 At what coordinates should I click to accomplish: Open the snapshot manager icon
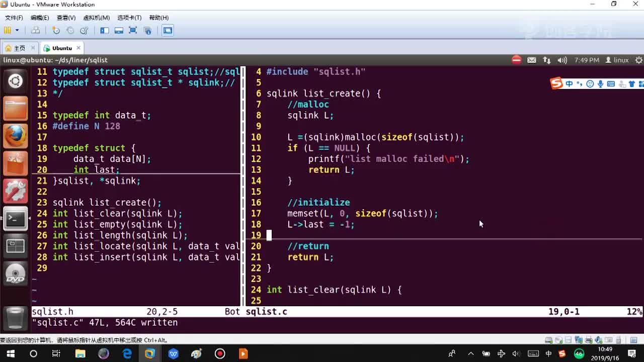pos(84,30)
